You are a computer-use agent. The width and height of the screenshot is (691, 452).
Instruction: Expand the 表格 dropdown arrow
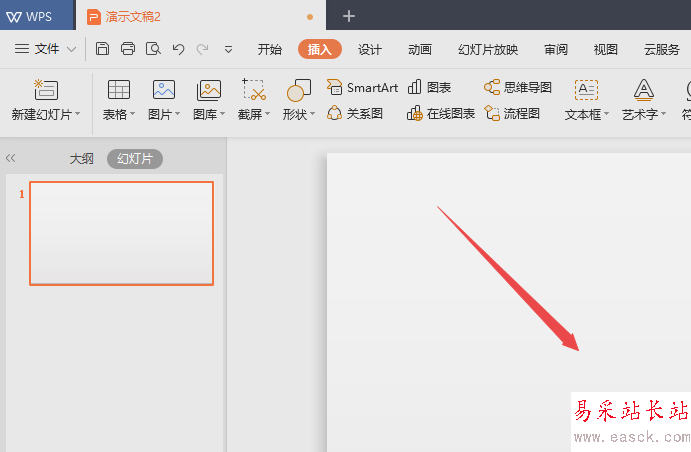pos(132,114)
